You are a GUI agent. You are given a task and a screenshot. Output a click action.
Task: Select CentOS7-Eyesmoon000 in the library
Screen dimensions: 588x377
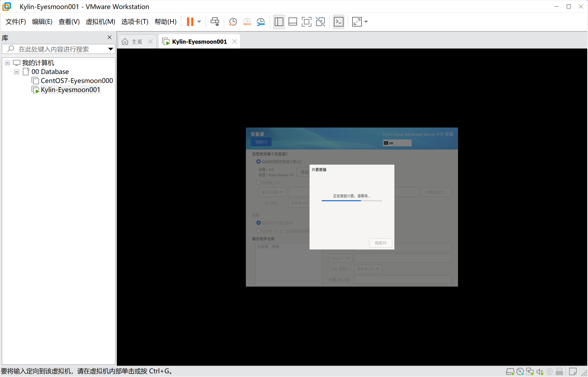pos(77,81)
